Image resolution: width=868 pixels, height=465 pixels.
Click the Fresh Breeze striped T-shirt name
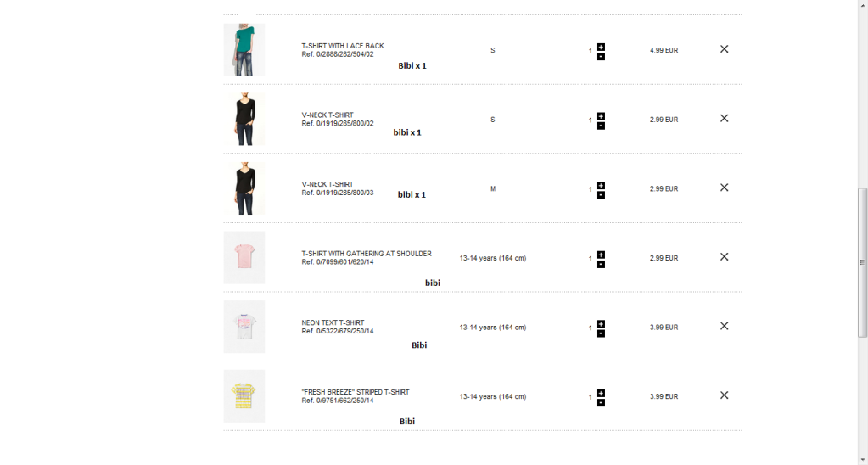pos(356,392)
